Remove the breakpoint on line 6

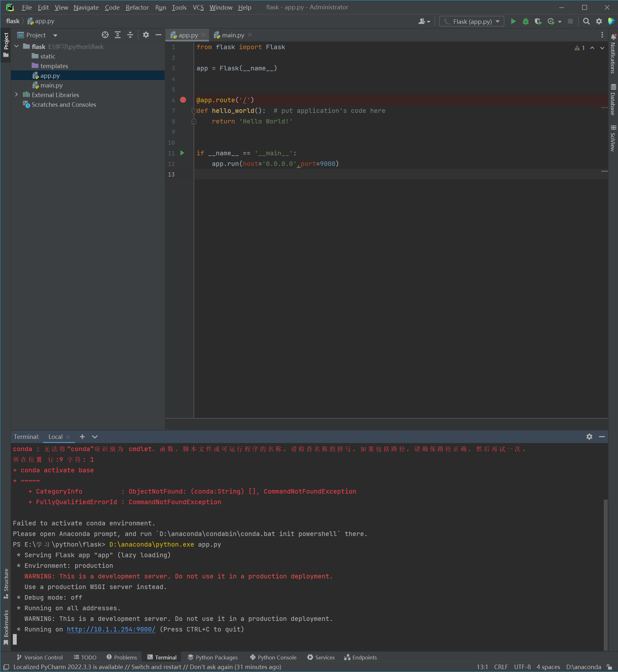point(183,100)
